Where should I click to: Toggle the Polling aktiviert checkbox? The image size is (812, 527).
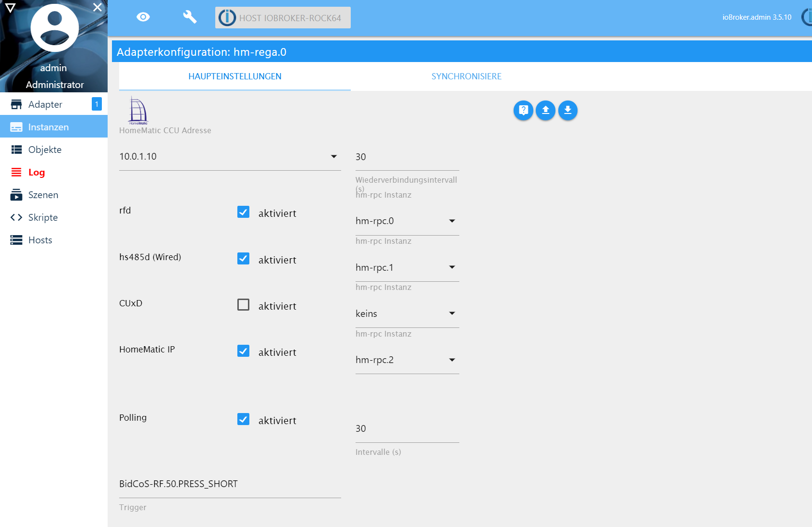point(244,419)
